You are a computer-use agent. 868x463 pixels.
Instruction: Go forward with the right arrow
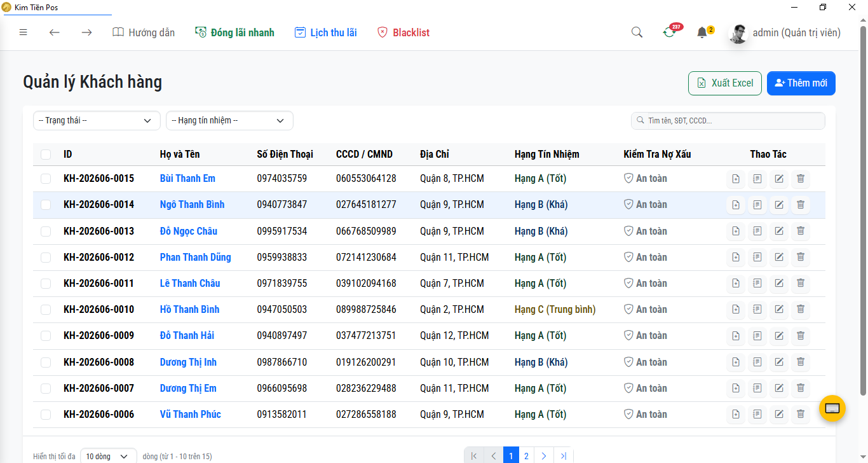(x=86, y=32)
